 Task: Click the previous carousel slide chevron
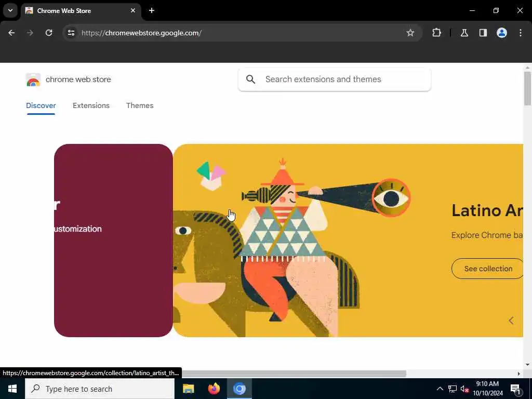tap(511, 321)
